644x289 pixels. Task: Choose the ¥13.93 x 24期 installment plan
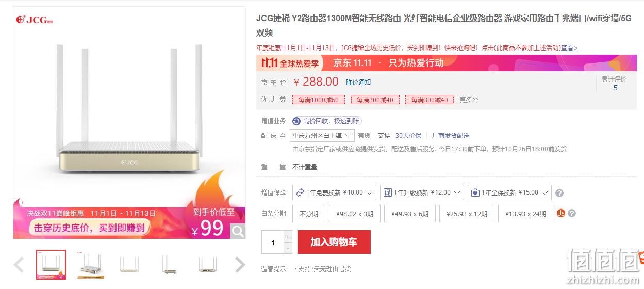525,214
